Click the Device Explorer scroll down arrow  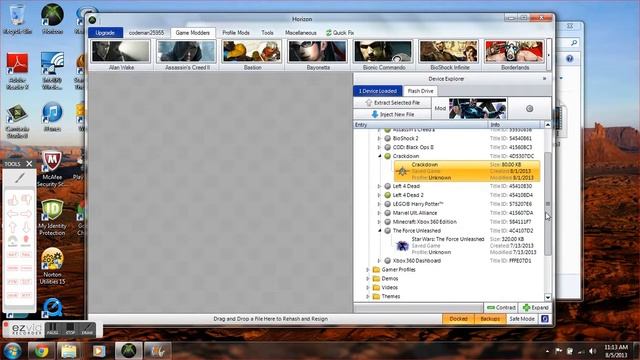point(548,297)
